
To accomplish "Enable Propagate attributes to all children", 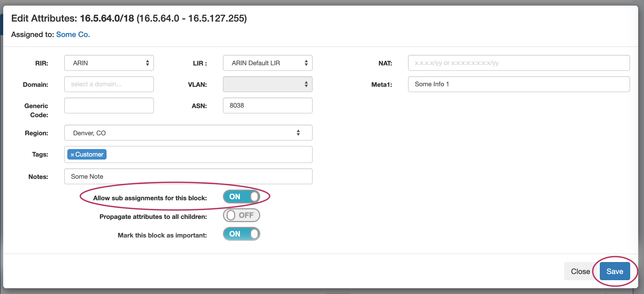I will (x=241, y=215).
